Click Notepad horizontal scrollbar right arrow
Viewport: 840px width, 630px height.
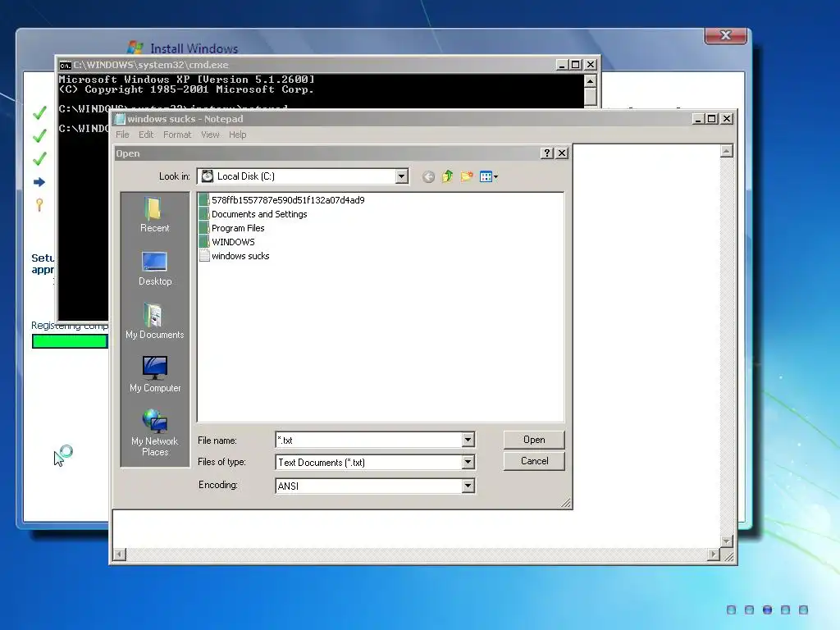pyautogui.click(x=713, y=554)
